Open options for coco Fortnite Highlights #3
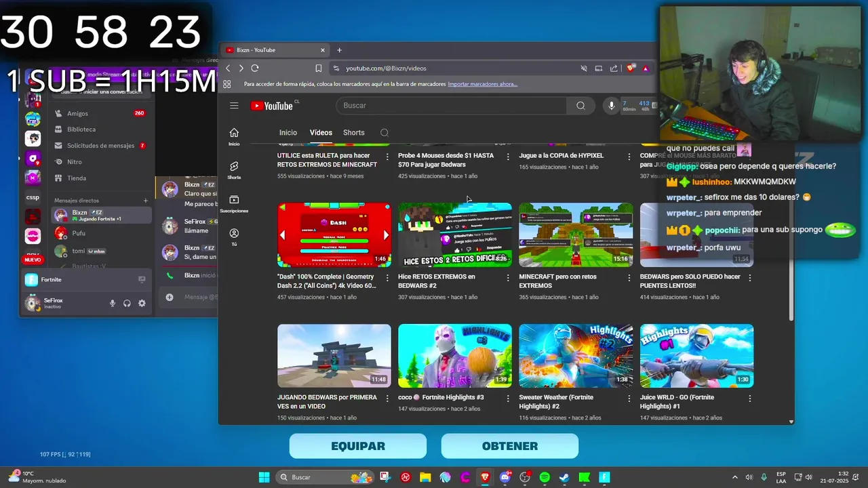Viewport: 868px width, 488px height. click(x=508, y=398)
